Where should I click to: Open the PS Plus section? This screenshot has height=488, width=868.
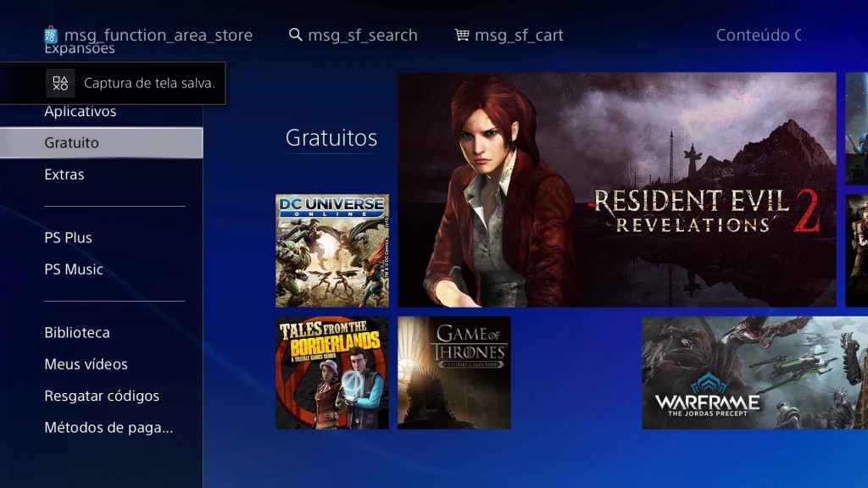pyautogui.click(x=68, y=238)
